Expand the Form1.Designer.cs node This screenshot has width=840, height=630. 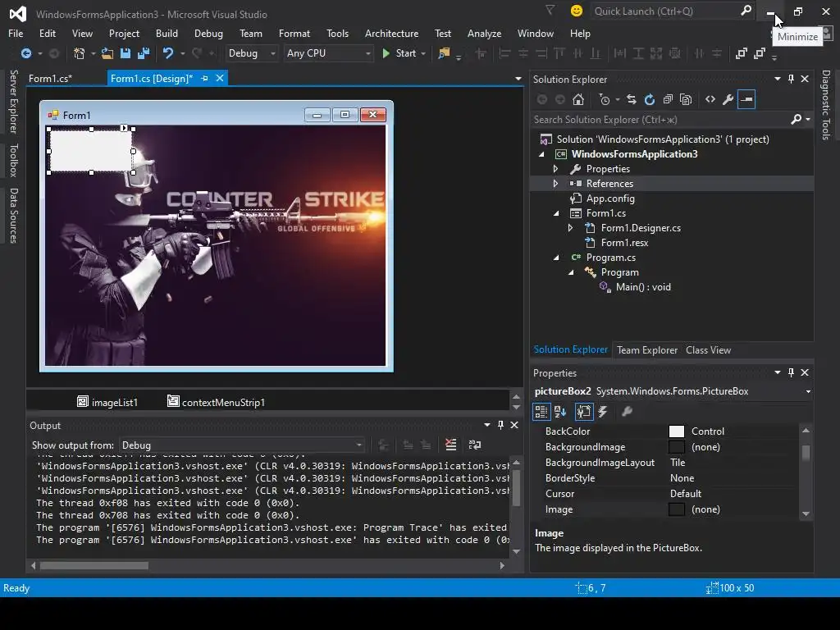(571, 228)
